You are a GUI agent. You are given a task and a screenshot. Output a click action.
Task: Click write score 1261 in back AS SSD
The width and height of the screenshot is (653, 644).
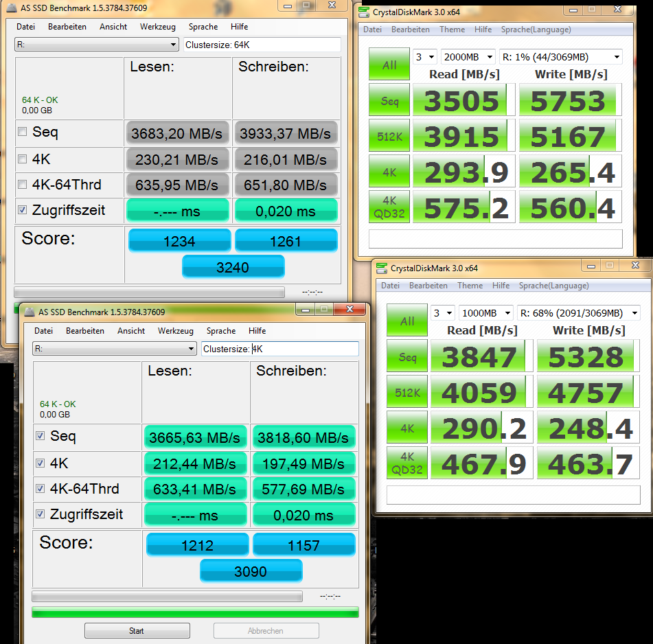coord(286,240)
